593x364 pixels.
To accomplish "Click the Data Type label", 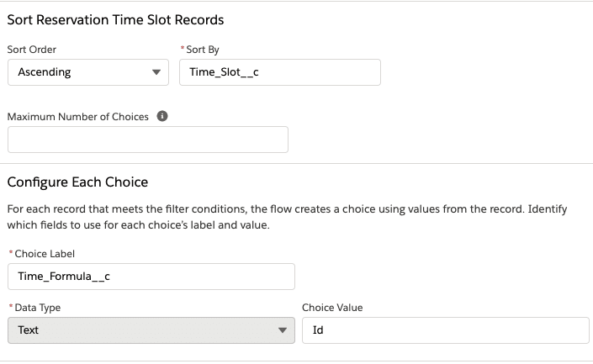I will point(38,308).
